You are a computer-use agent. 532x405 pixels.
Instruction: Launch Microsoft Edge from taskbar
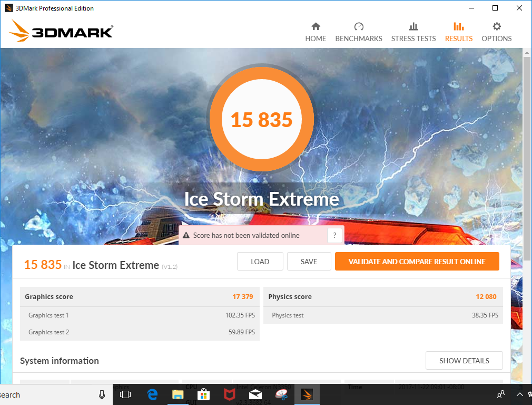(152, 394)
